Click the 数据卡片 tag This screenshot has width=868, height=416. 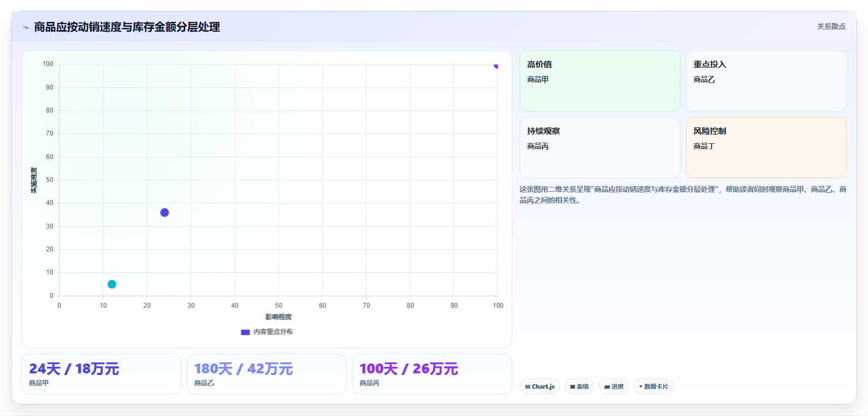(653, 386)
